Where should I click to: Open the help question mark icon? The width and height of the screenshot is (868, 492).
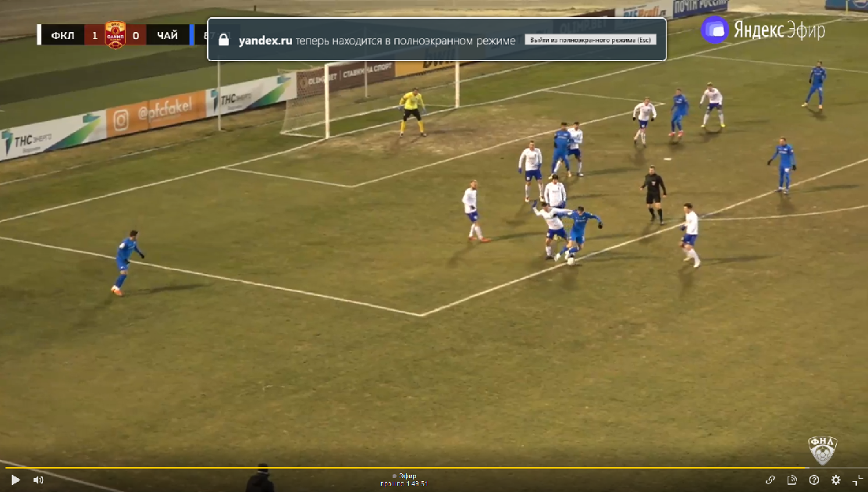(x=814, y=480)
